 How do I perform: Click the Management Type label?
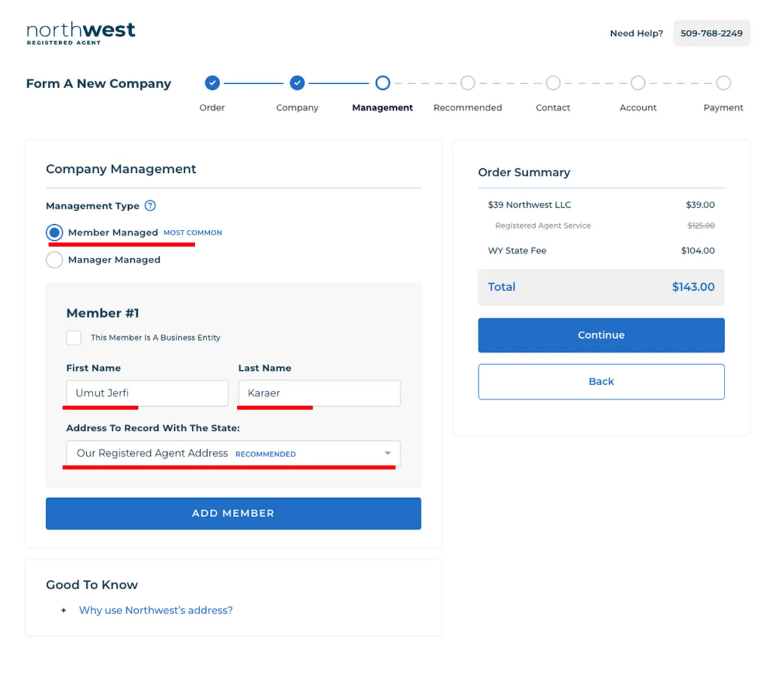click(93, 206)
